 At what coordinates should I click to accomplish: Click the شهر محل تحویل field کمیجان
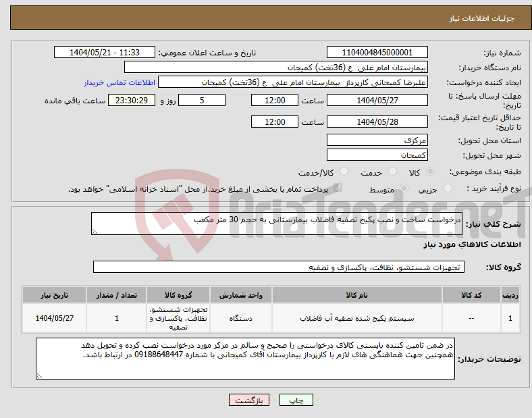pos(377,155)
